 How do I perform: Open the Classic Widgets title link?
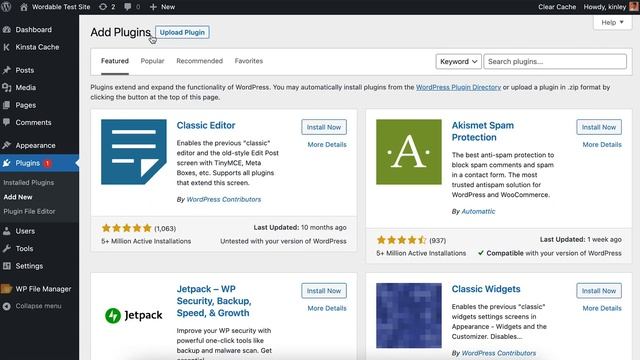coord(486,289)
